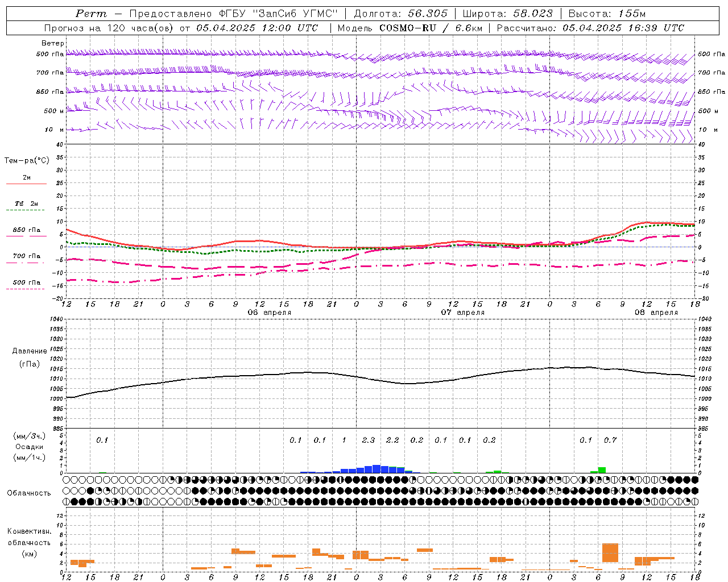Click the peak blue precipitation bar
Screen dimensions: 728x582
tap(377, 469)
